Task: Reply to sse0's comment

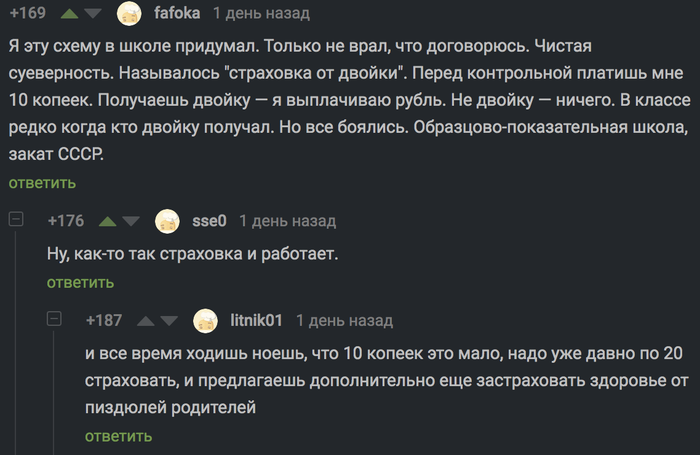Action: (80, 283)
